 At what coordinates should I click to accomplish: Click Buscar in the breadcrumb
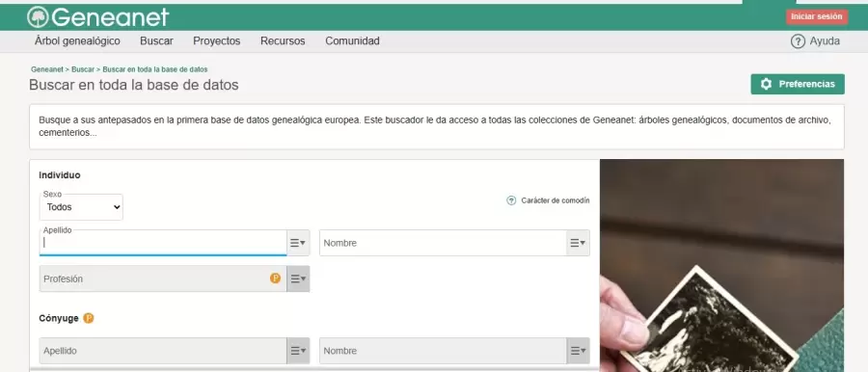(x=83, y=69)
